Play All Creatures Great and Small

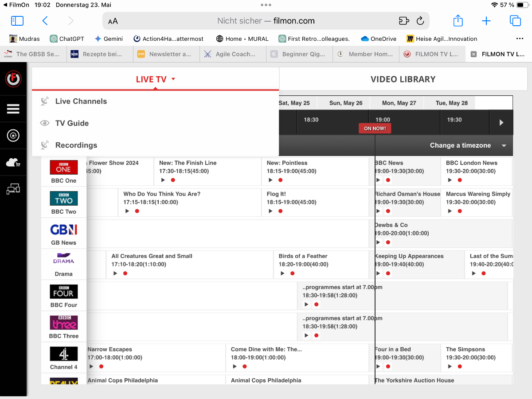(115, 273)
